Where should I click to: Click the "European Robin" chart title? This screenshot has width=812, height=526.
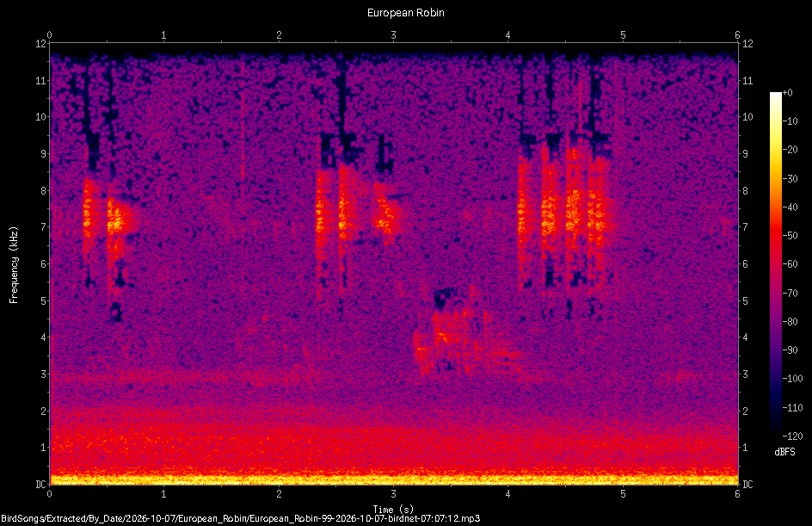click(x=405, y=12)
